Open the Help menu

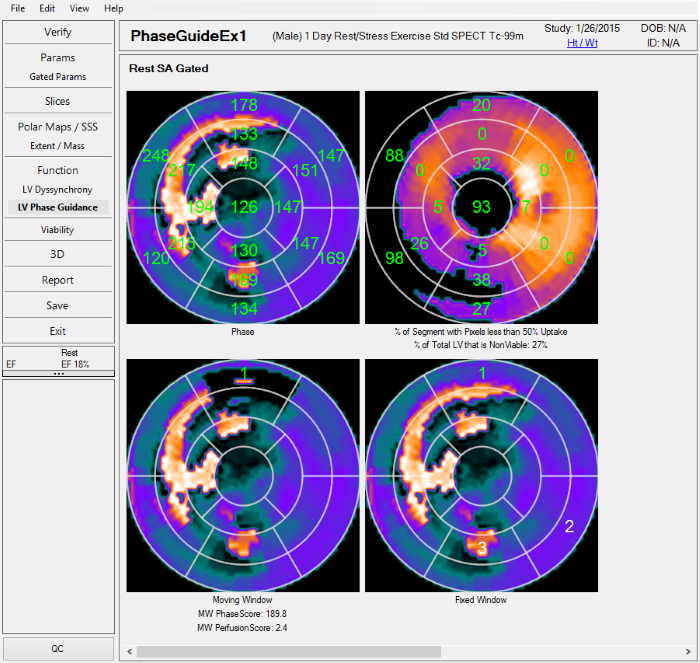pyautogui.click(x=114, y=8)
